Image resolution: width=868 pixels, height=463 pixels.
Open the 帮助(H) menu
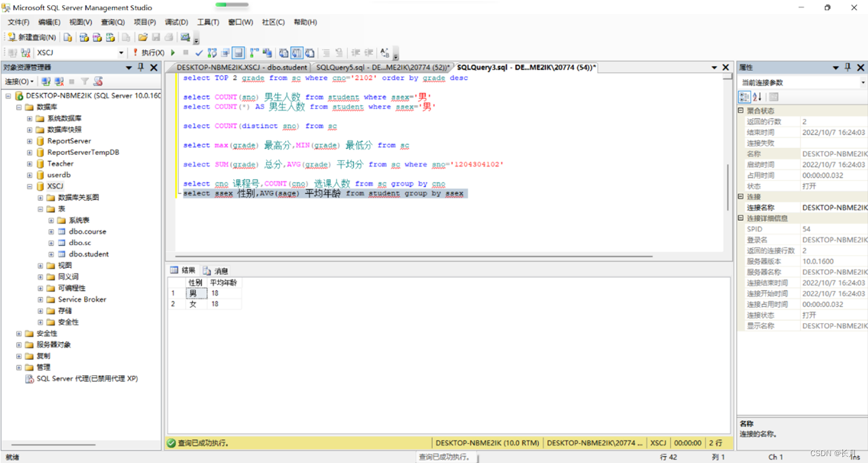pos(305,22)
